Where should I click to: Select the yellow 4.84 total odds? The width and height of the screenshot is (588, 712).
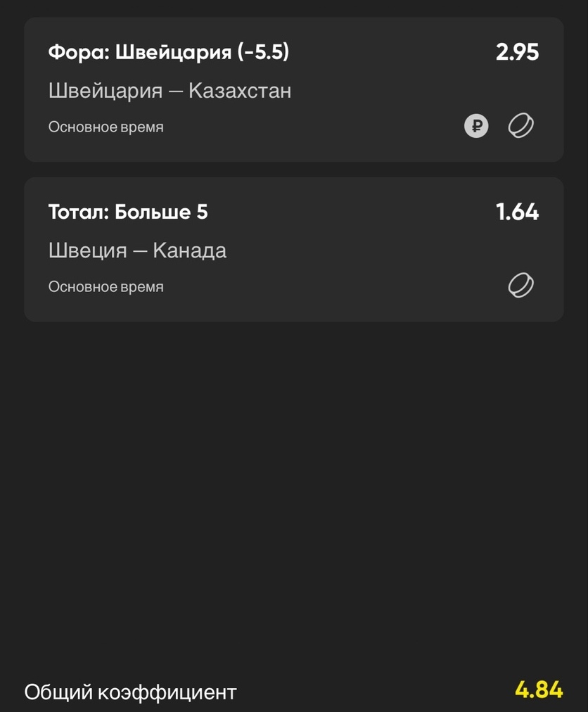click(x=539, y=689)
